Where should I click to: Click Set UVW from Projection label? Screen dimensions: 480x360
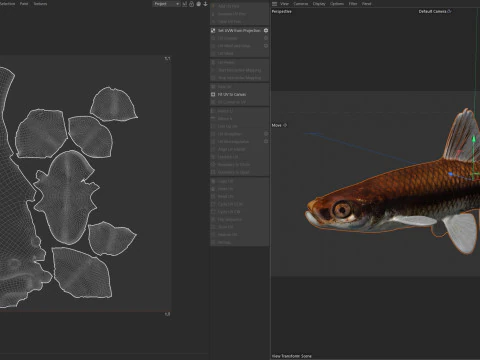coord(239,30)
